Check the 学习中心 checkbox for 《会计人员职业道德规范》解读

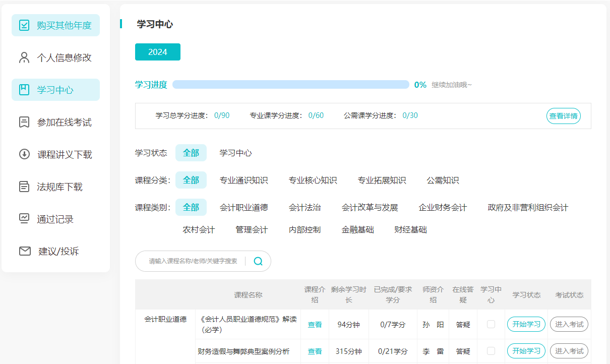coord(491,324)
